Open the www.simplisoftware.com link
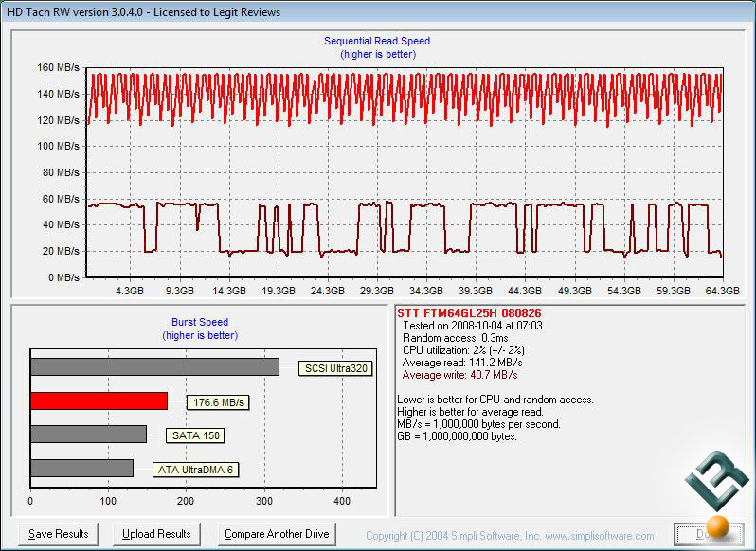The image size is (756, 551). click(x=599, y=536)
